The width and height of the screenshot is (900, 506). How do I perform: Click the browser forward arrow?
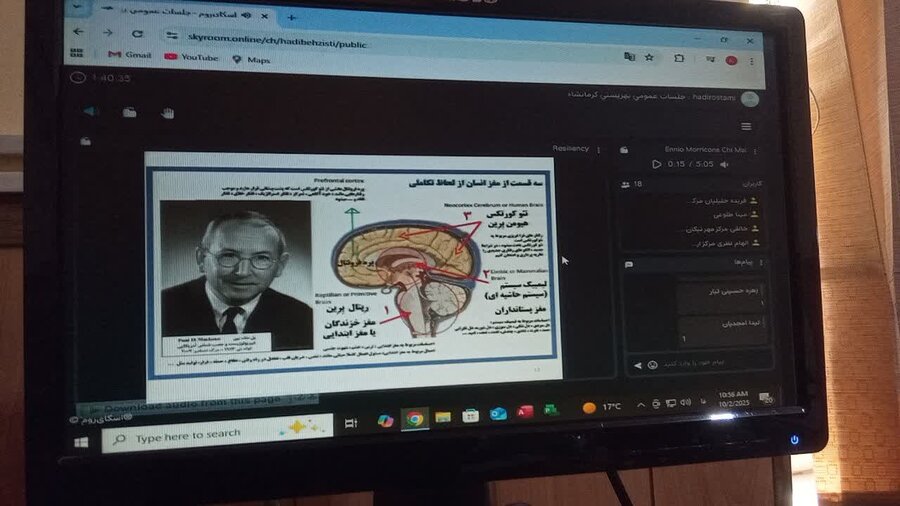(108, 33)
